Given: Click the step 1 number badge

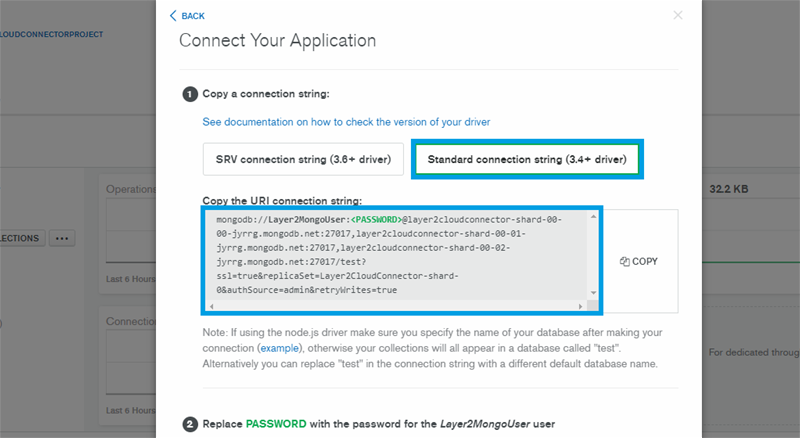Looking at the screenshot, I should coord(189,95).
